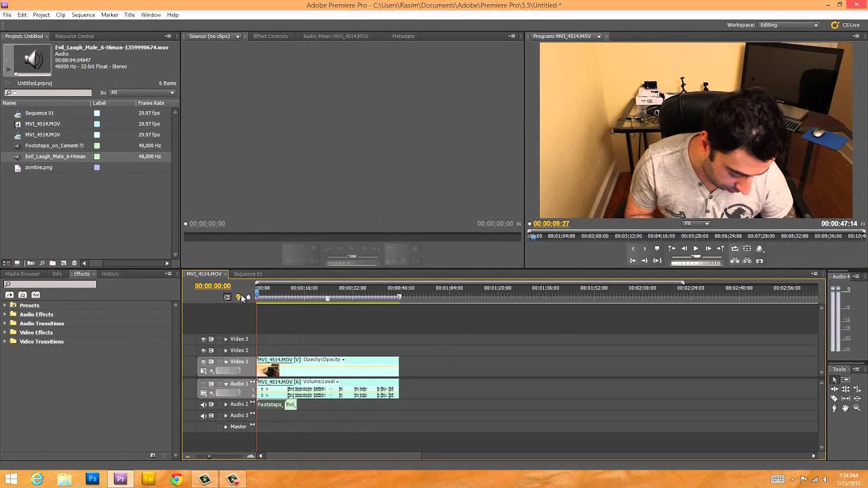The image size is (868, 488).
Task: Expand the Video 2 track
Action: tap(226, 350)
